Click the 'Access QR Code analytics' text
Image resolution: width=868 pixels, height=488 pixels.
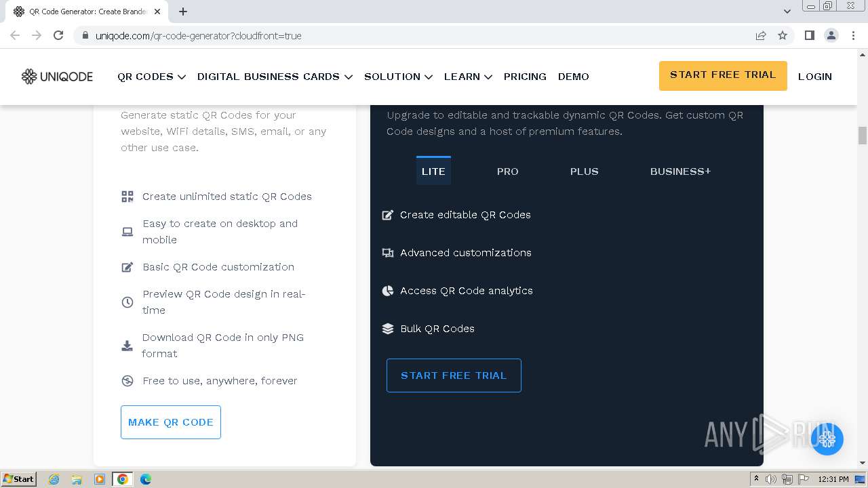pyautogui.click(x=467, y=291)
